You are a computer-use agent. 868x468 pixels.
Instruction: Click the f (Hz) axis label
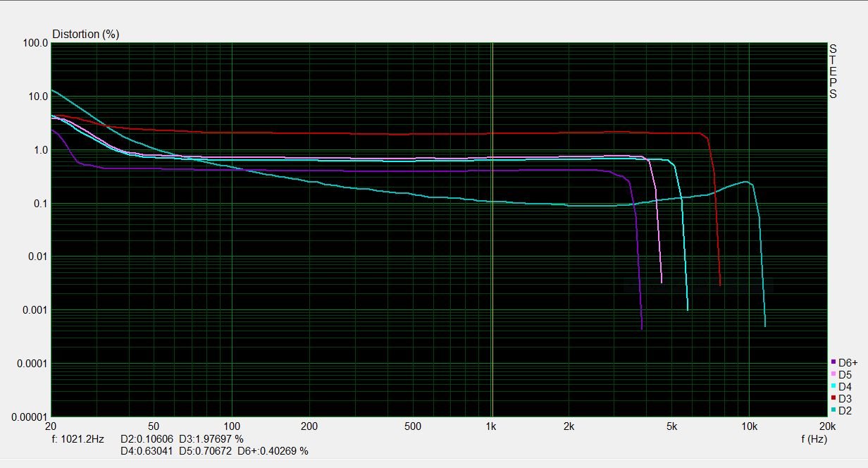814,439
